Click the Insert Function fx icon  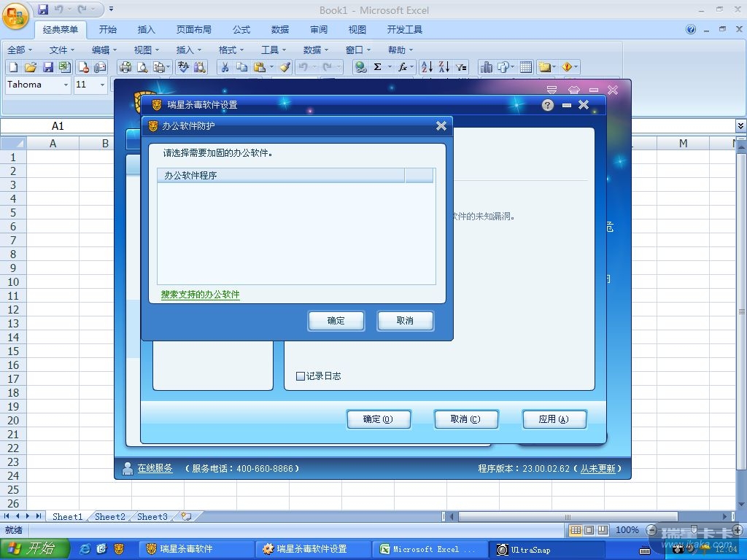403,67
